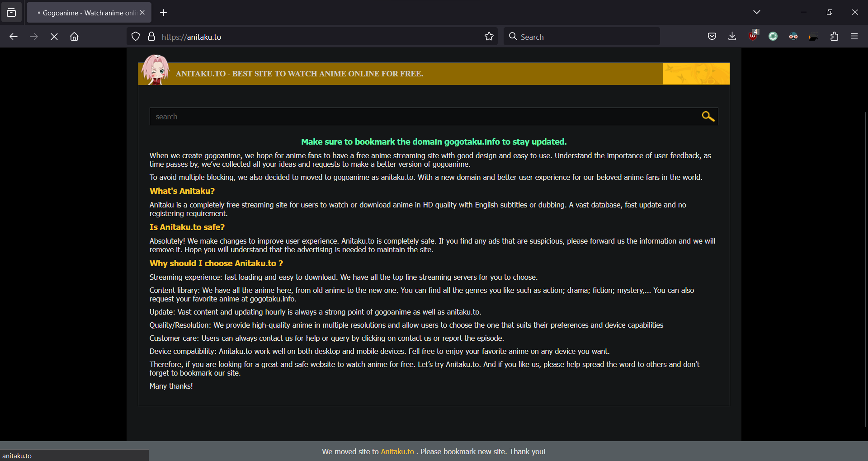This screenshot has height=461, width=868.
Task: Open the Extensions puzzle-piece menu
Action: pos(834,37)
